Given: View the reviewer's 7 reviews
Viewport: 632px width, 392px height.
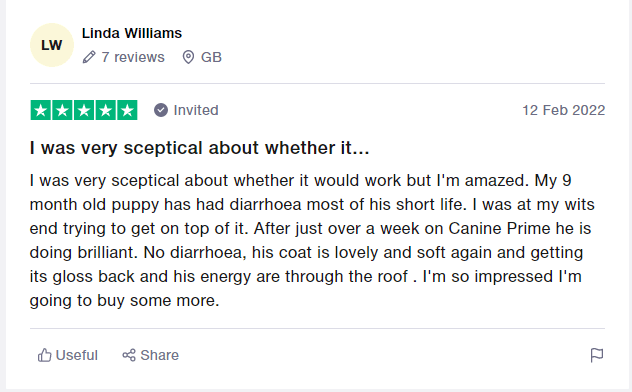Looking at the screenshot, I should point(133,57).
